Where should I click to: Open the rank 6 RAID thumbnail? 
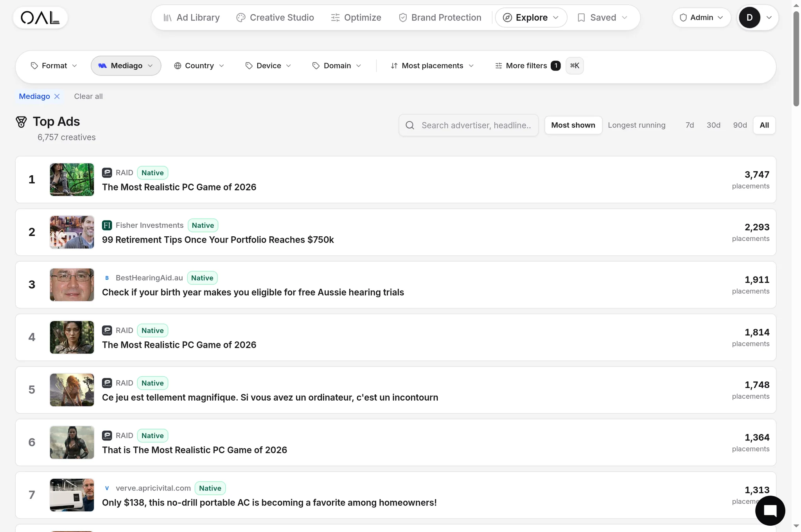click(72, 442)
